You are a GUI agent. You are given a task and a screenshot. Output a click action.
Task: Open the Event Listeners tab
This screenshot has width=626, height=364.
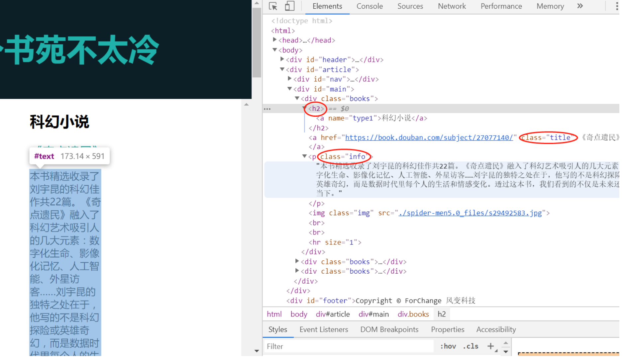coord(323,329)
